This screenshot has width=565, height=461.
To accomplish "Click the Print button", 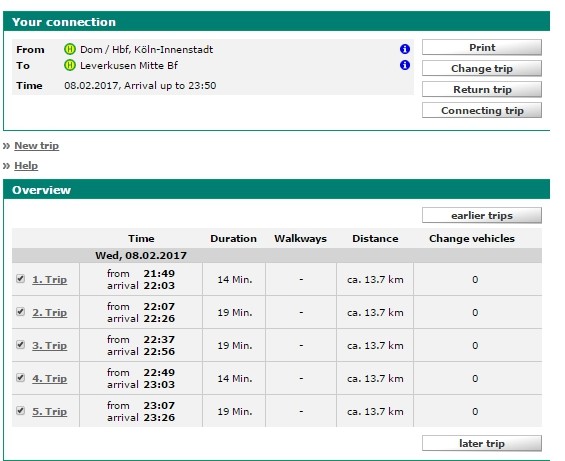I will tap(482, 48).
